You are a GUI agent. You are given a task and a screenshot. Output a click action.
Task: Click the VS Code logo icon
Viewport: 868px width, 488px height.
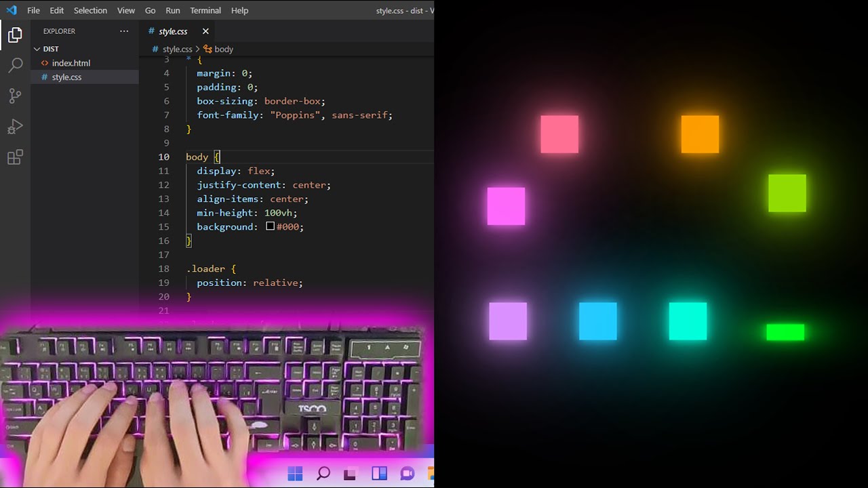[11, 10]
